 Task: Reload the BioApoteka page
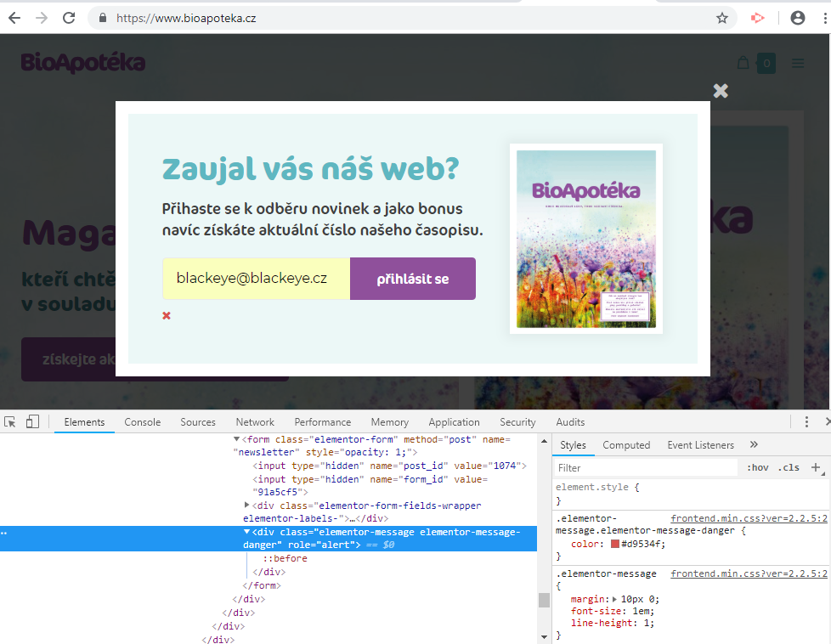67,17
